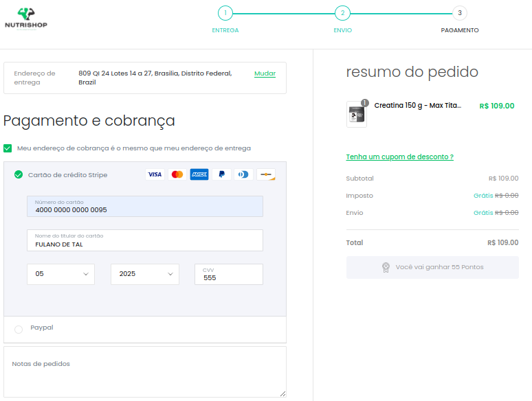Click the quantity badge on product thumbnail
532x401 pixels.
[365, 103]
